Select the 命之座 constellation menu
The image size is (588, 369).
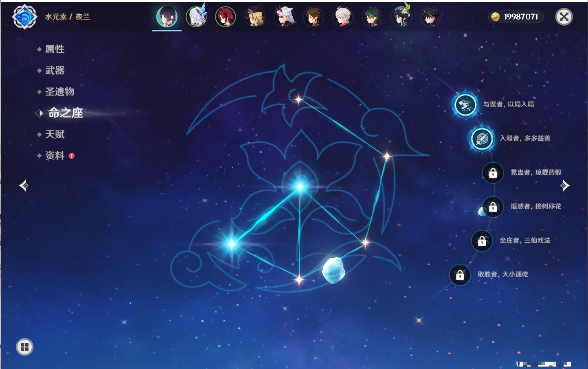65,113
